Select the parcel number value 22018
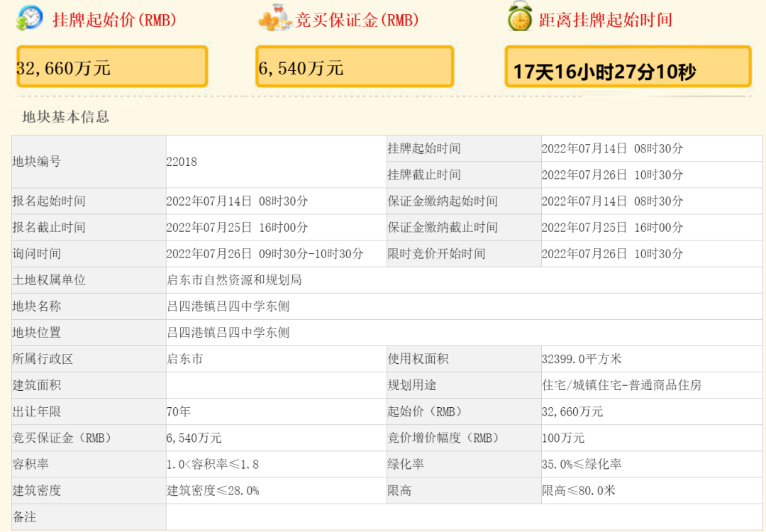The height and width of the screenshot is (532, 766). [x=182, y=162]
